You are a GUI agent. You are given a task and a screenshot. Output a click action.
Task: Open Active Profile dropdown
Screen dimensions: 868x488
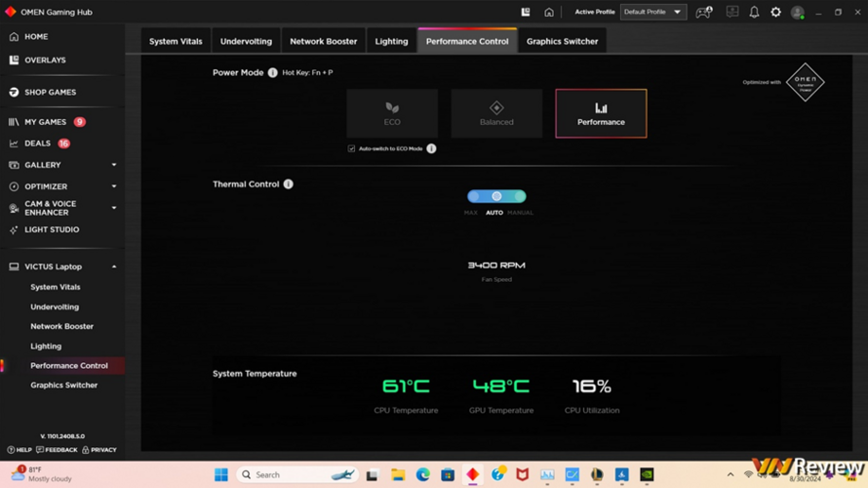click(653, 12)
